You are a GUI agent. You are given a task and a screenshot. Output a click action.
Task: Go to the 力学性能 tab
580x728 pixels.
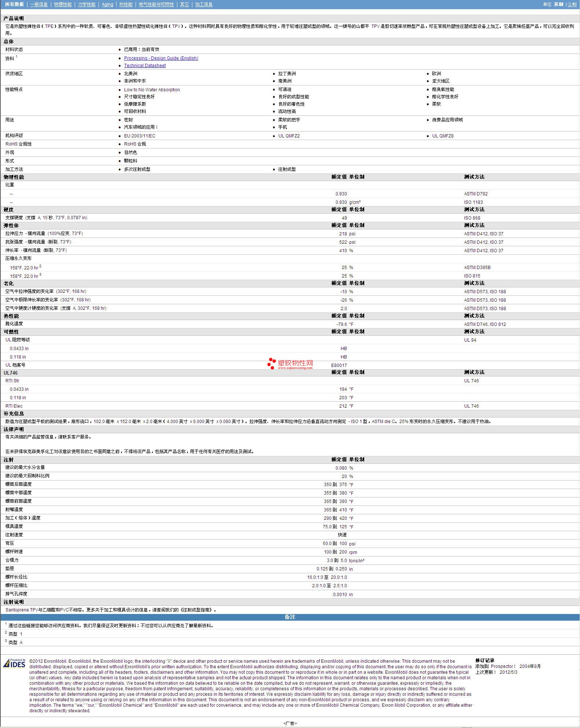[x=86, y=4]
